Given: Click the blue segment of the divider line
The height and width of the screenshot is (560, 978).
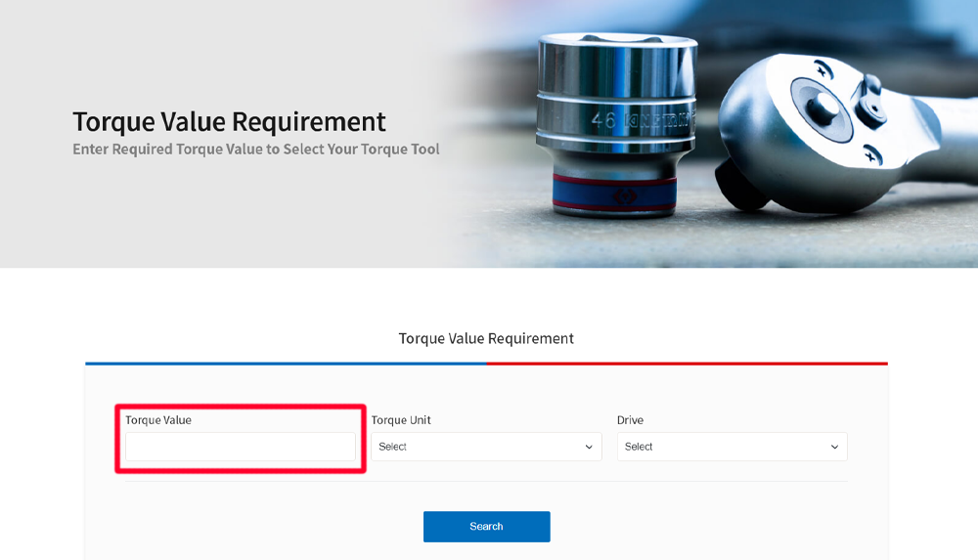Looking at the screenshot, I should point(284,364).
